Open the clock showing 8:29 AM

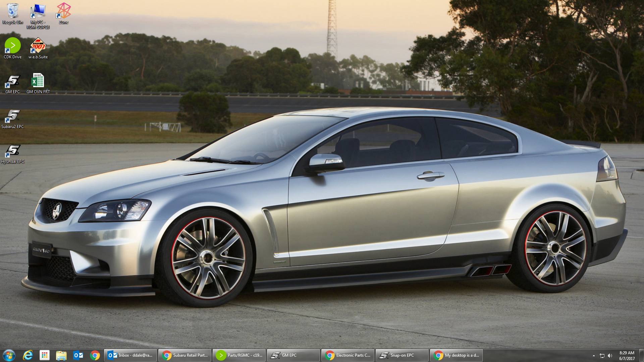(x=627, y=356)
